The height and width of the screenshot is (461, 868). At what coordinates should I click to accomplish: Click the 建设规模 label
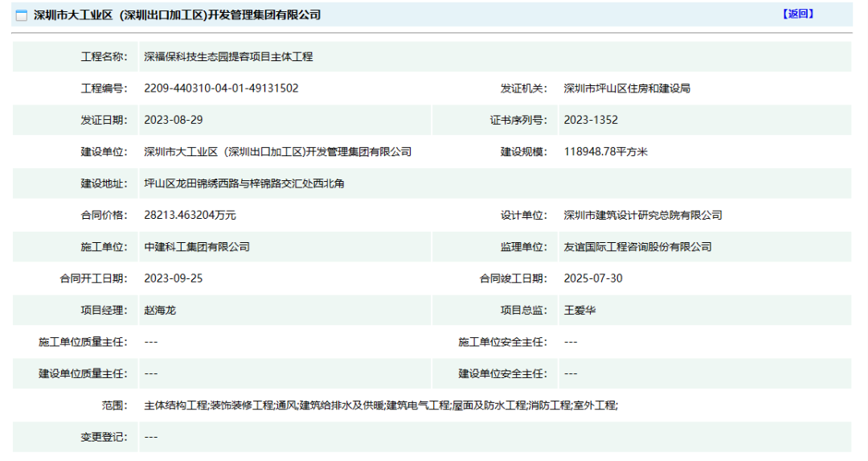tap(524, 152)
